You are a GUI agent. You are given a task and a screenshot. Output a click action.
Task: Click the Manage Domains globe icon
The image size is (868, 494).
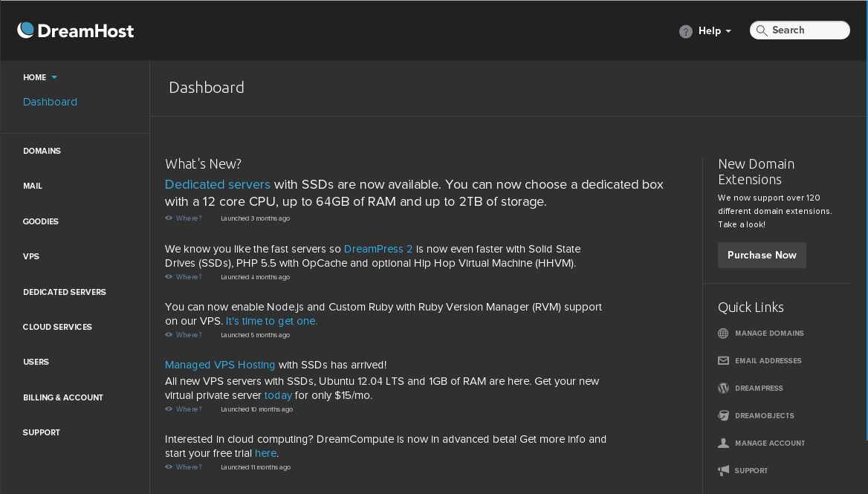pos(723,333)
